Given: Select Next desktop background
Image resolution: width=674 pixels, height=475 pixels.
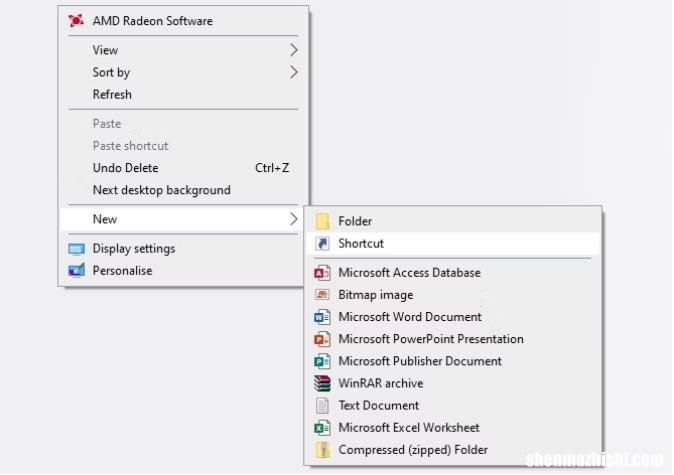Looking at the screenshot, I should pos(183,190).
